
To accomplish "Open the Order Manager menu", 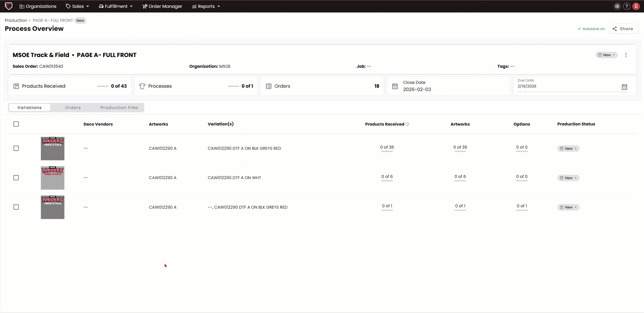I will 162,6.
